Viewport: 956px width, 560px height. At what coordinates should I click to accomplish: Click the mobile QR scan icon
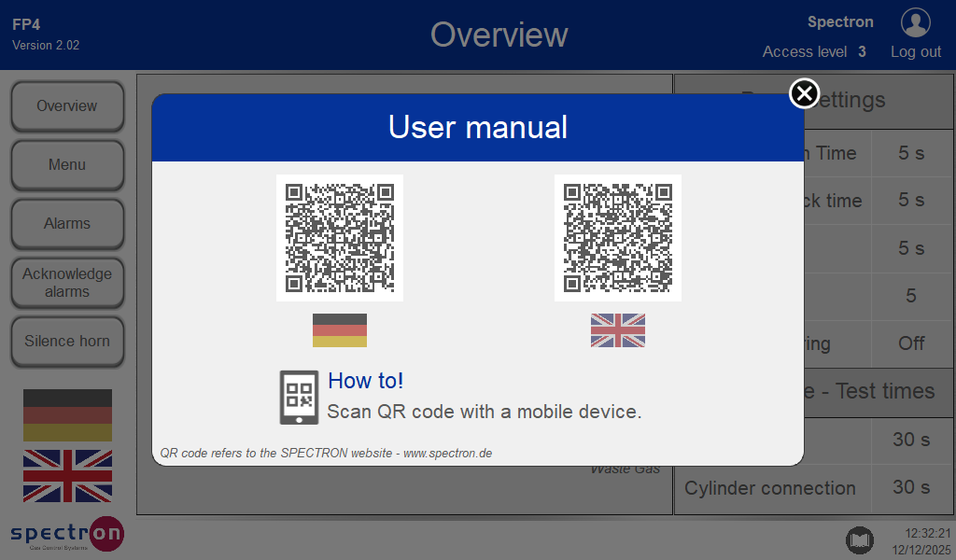(x=299, y=397)
